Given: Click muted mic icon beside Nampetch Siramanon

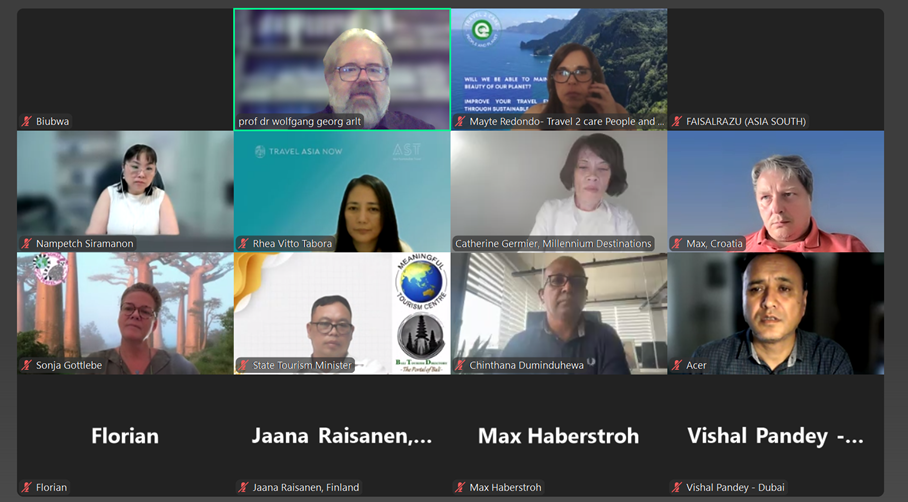Looking at the screenshot, I should [x=27, y=244].
